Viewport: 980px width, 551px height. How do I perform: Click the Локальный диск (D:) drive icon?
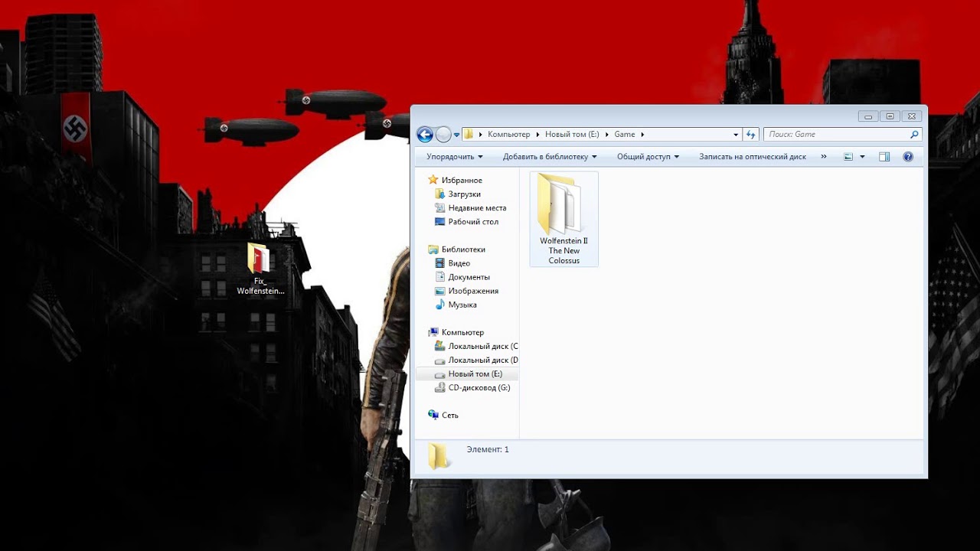pos(439,360)
